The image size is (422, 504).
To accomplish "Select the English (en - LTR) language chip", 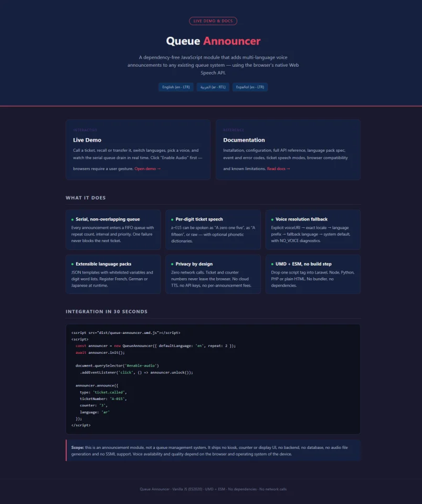I will pos(176,87).
